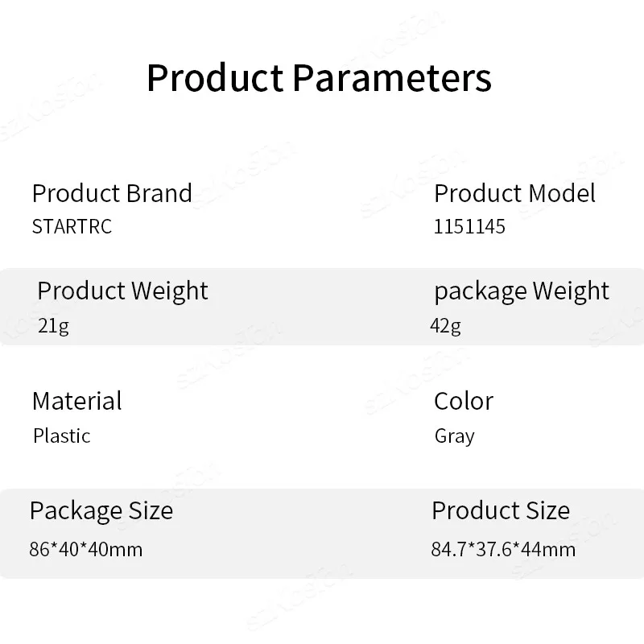Select the Gray color value
644x644 pixels.
tap(454, 436)
